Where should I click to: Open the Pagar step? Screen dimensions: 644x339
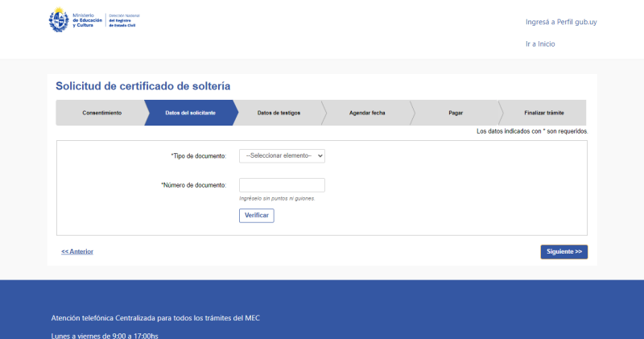(456, 113)
